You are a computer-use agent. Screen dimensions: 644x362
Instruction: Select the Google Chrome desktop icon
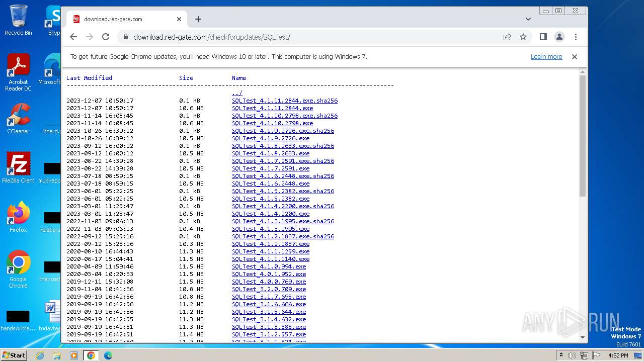pyautogui.click(x=18, y=269)
